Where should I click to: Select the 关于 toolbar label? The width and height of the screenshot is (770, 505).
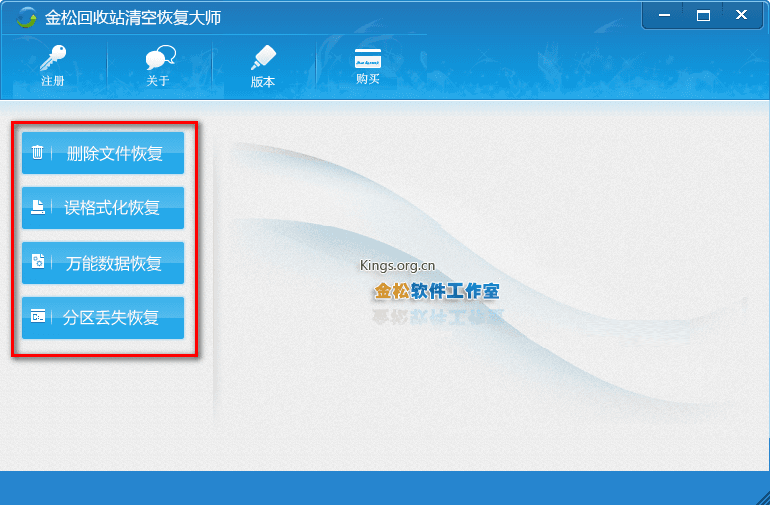tap(158, 81)
